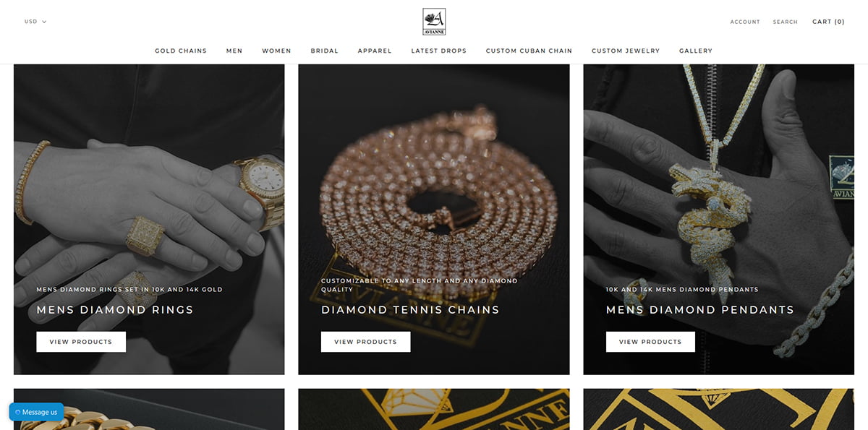Open the Cart (0) link
868x430 pixels.
[x=829, y=22]
